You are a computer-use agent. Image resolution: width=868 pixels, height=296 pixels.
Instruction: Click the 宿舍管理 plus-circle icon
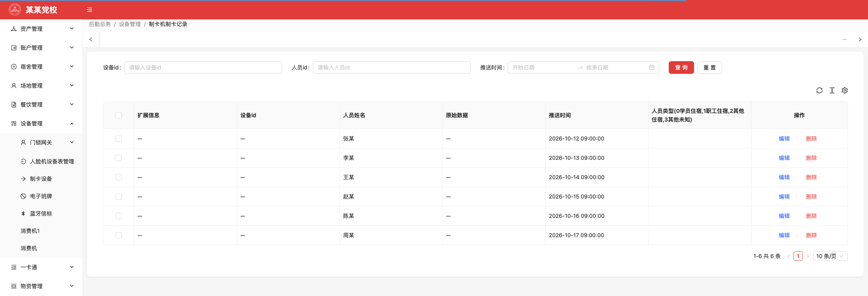click(14, 67)
